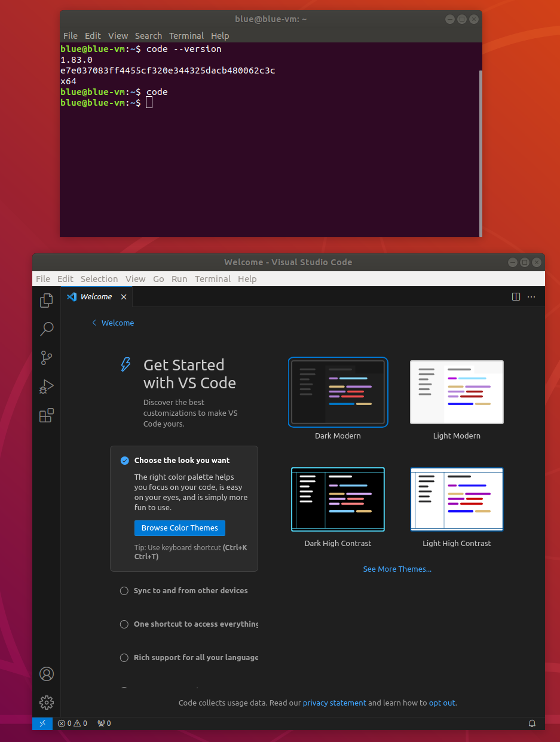Open VS Code Help menu
The width and height of the screenshot is (560, 742).
(247, 279)
